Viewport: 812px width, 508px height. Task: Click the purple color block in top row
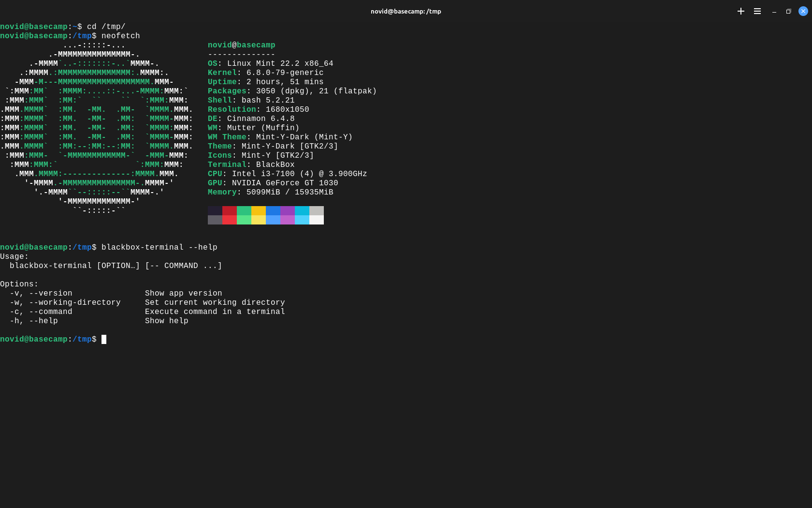(x=287, y=210)
